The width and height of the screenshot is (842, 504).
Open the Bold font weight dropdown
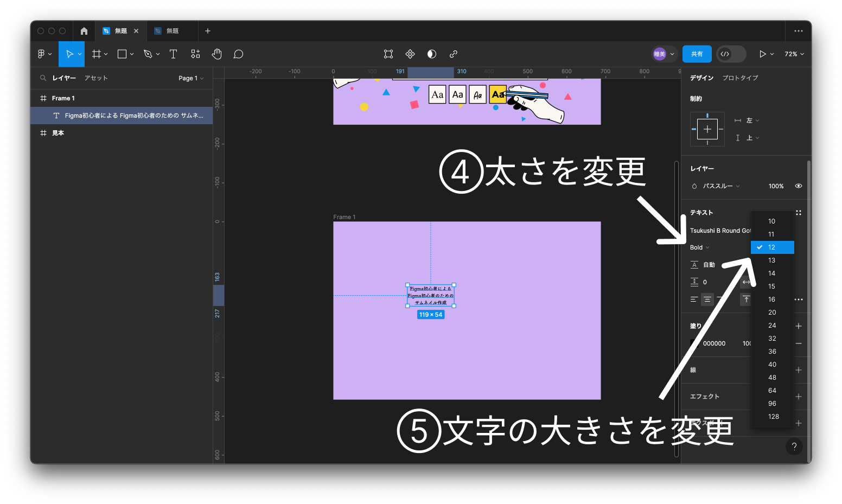(700, 247)
